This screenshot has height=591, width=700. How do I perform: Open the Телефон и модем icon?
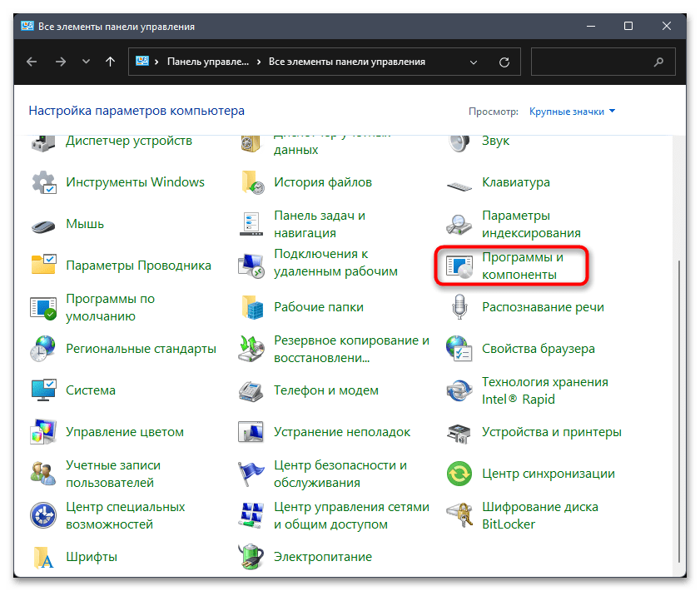point(251,391)
